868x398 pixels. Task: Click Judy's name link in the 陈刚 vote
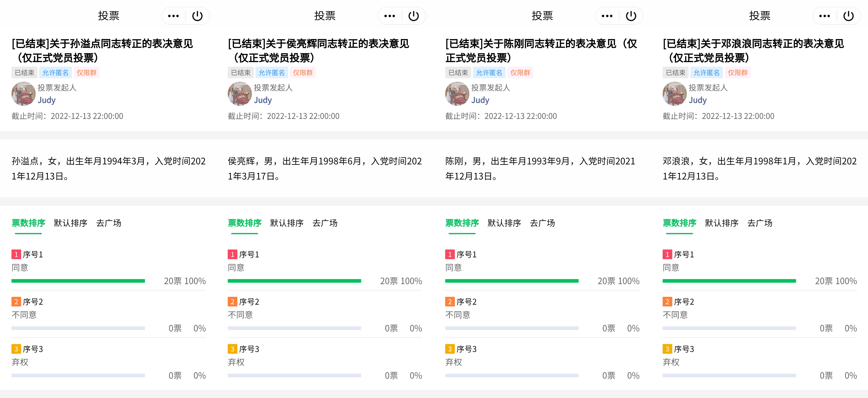[x=480, y=100]
